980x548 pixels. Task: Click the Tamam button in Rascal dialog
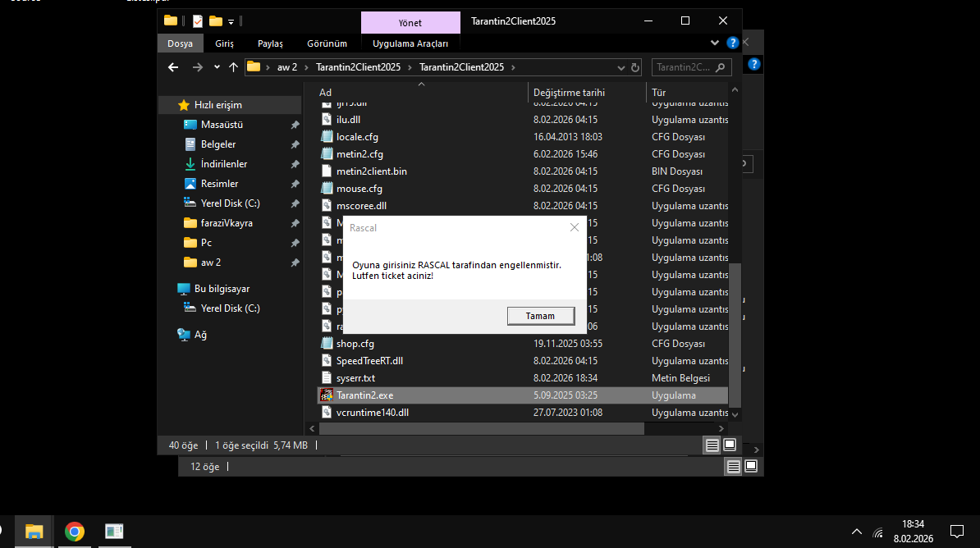tap(541, 316)
